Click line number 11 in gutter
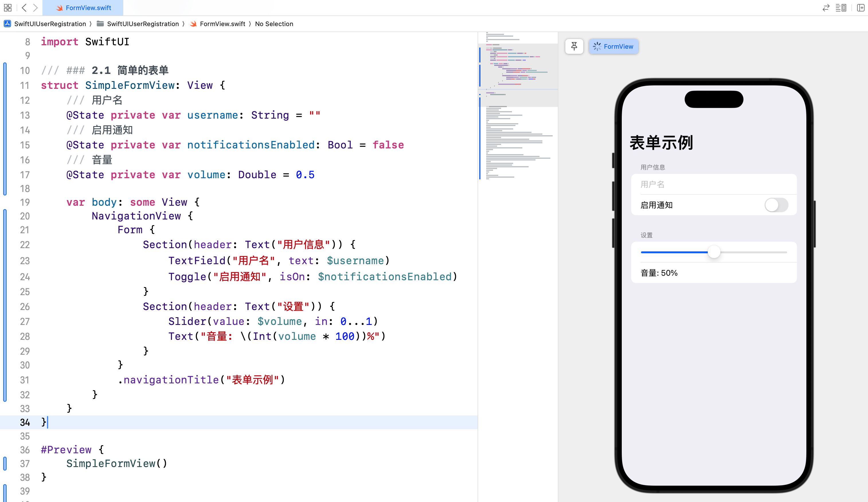Viewport: 868px width, 502px height. 25,85
